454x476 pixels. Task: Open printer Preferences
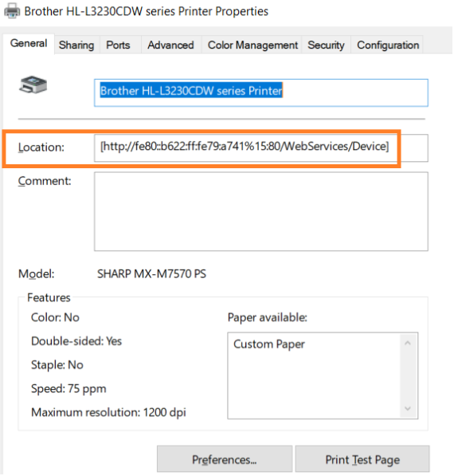(225, 459)
